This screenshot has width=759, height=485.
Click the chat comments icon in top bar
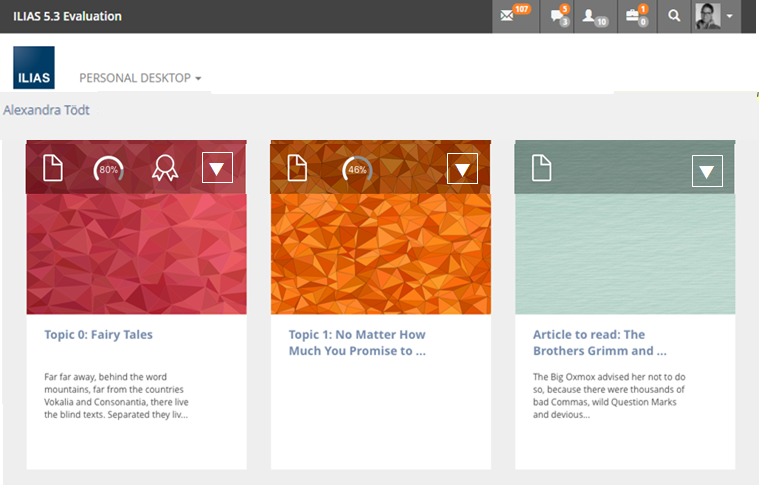pos(559,16)
